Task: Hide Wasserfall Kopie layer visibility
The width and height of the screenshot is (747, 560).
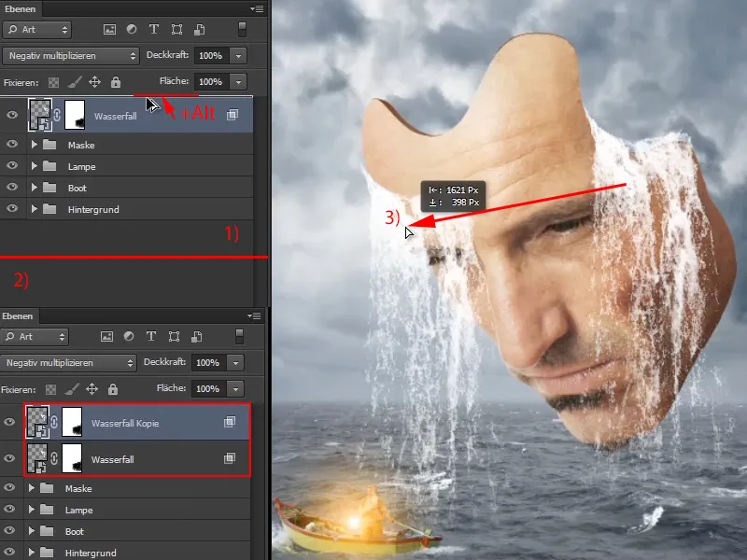Action: (x=9, y=422)
